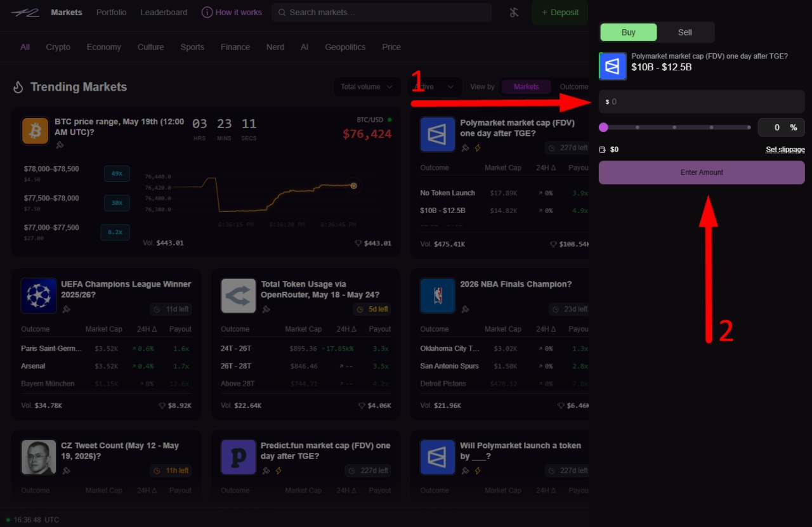This screenshot has width=812, height=527.
Task: Select the Crypto category filter
Action: click(58, 47)
